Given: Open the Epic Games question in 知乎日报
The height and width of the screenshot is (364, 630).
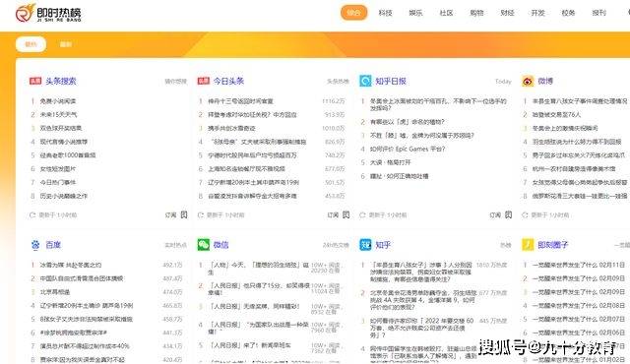Looking at the screenshot, I should pyautogui.click(x=408, y=149).
